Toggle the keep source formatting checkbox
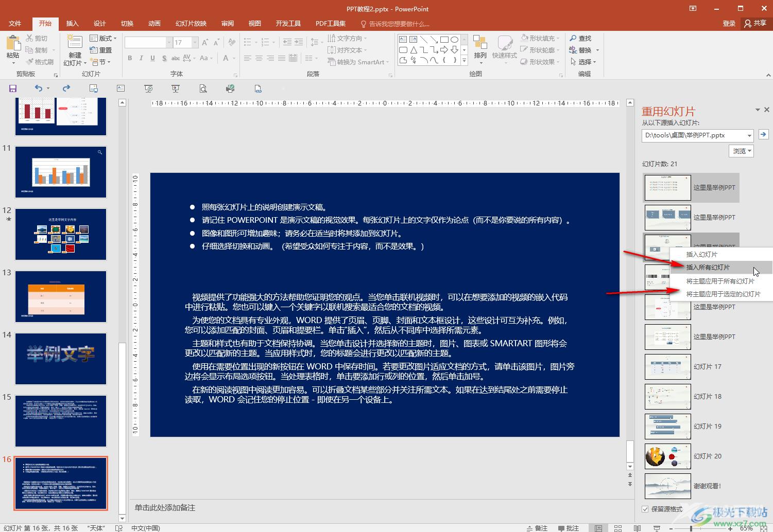This screenshot has width=773, height=532. coord(645,509)
